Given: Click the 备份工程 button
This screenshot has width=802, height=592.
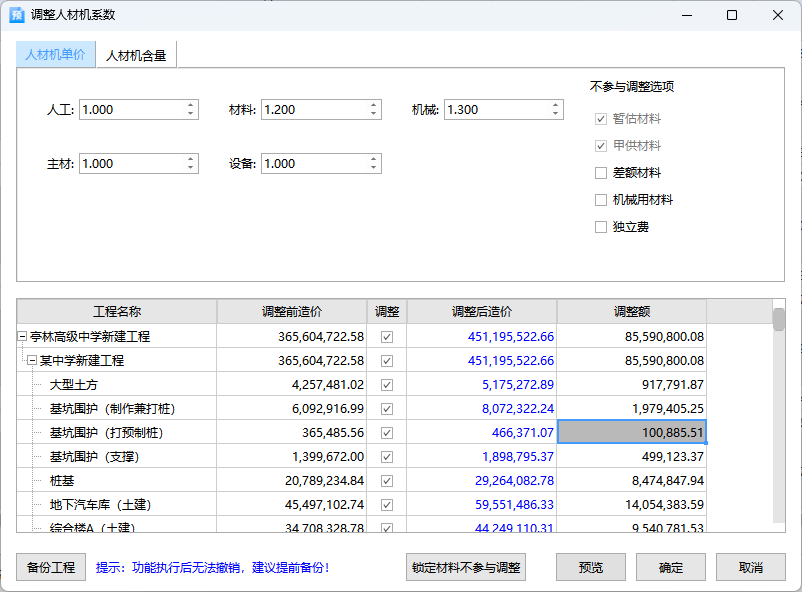Looking at the screenshot, I should coord(51,568).
